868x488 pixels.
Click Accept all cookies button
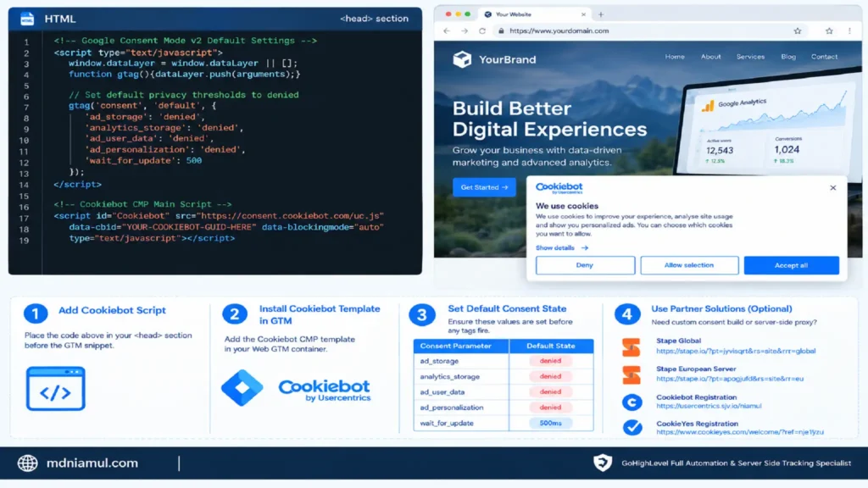click(x=791, y=265)
